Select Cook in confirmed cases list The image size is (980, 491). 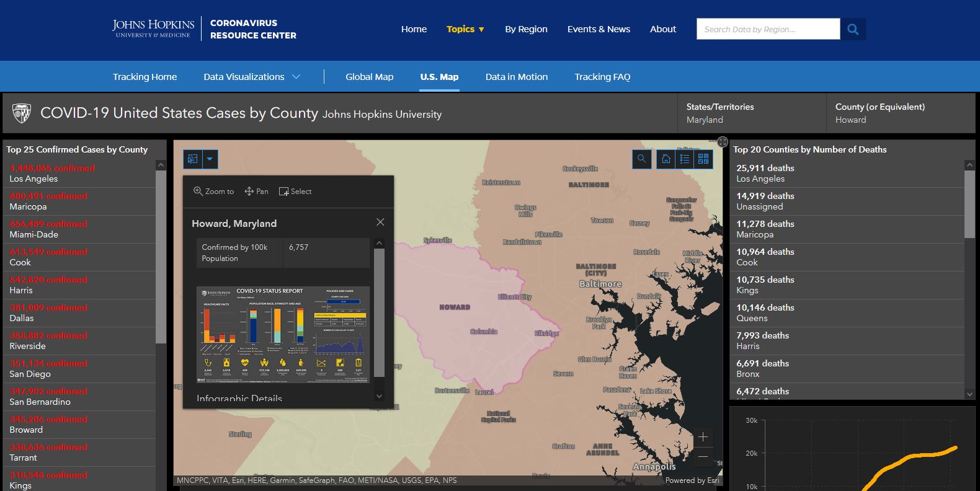pos(79,257)
